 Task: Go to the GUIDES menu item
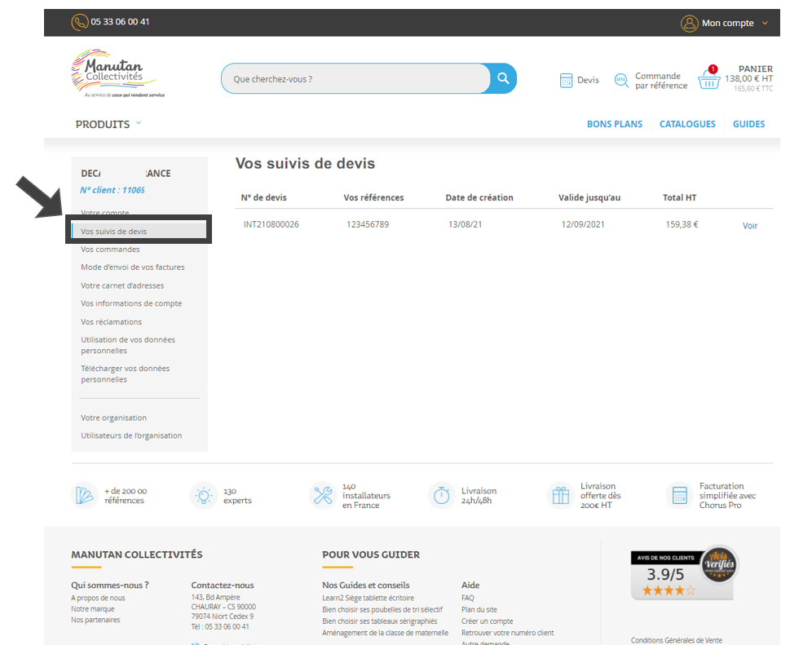[748, 124]
